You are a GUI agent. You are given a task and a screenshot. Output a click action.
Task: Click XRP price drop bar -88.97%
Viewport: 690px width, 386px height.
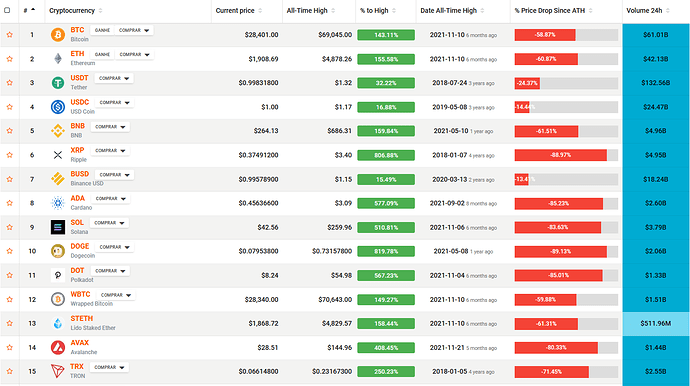(x=566, y=155)
